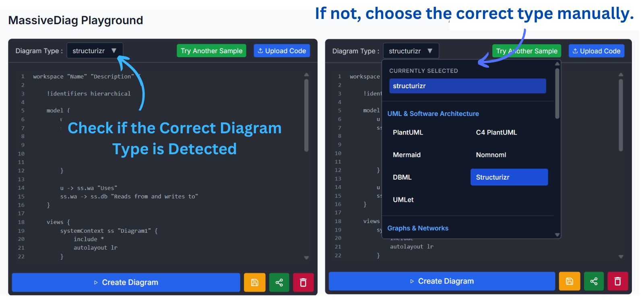
Task: Click '!identifiers hierarchical' line in left editor
Action: [89, 93]
